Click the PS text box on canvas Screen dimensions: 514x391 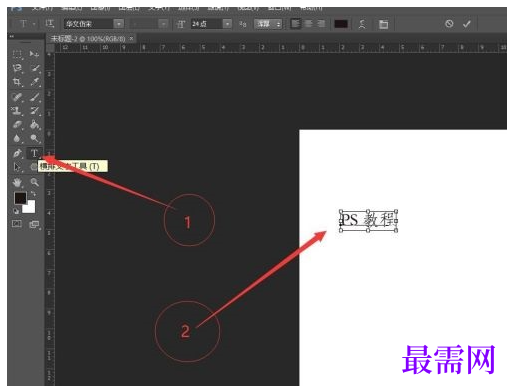tap(368, 220)
